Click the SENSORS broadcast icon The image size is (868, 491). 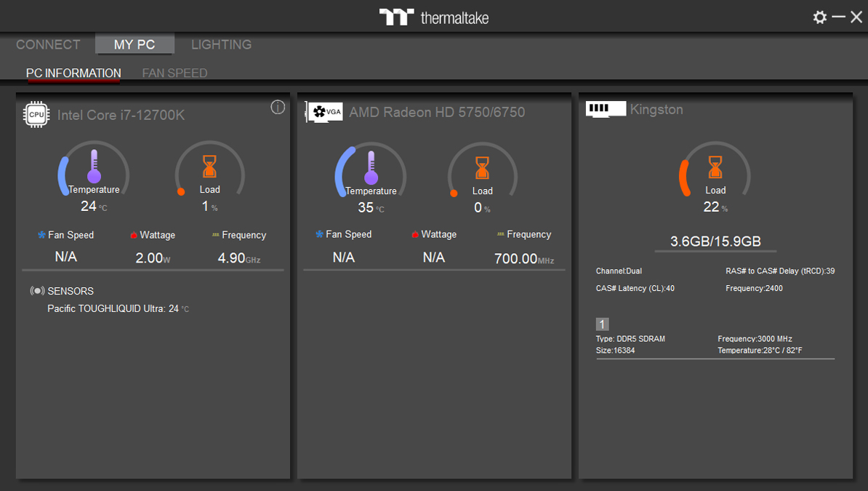click(37, 291)
